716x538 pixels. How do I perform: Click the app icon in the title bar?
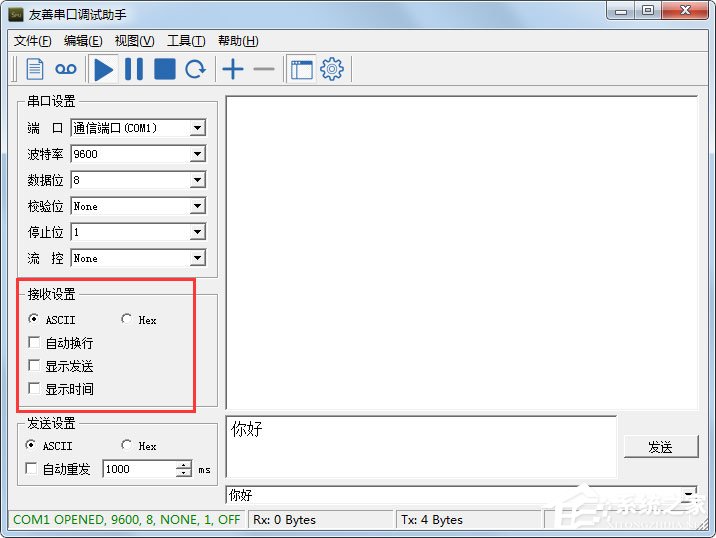[16, 15]
